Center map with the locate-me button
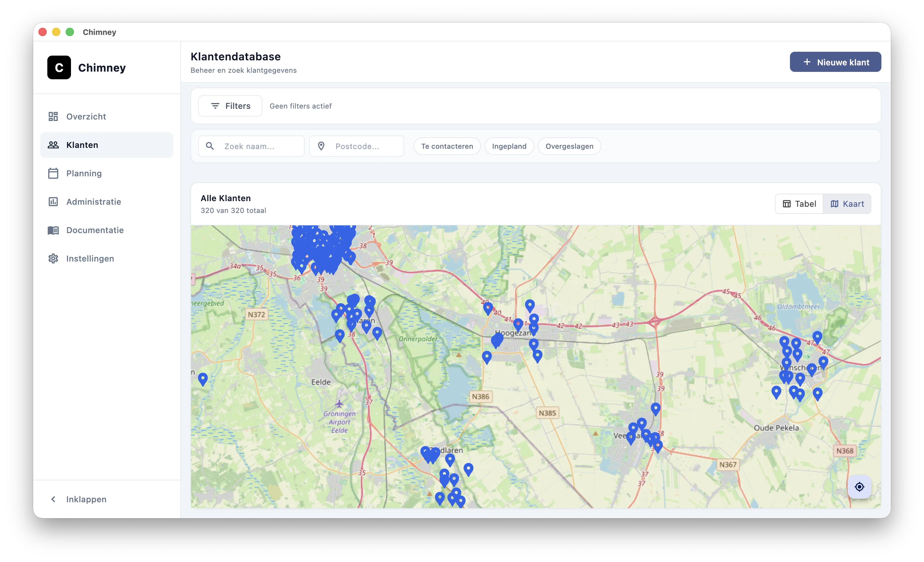 (860, 487)
